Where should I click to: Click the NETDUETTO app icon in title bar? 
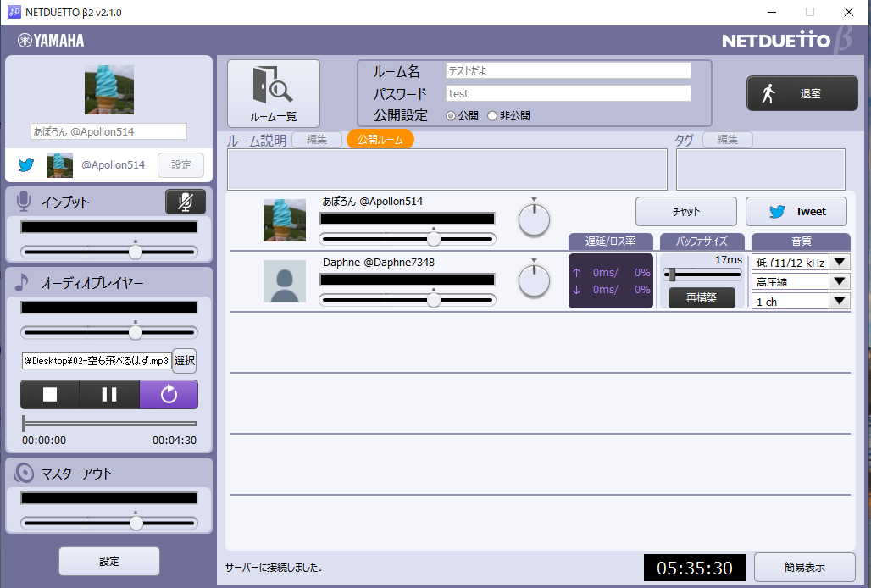pyautogui.click(x=14, y=12)
